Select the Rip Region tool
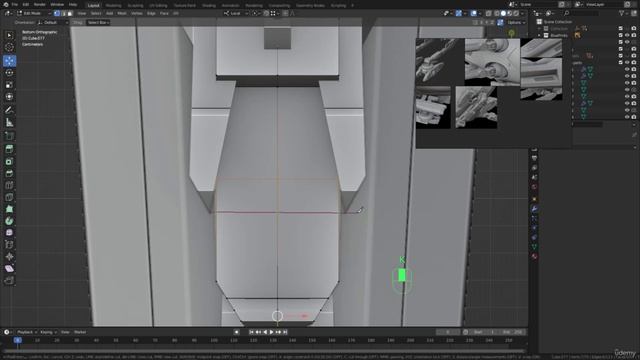 (x=9, y=280)
